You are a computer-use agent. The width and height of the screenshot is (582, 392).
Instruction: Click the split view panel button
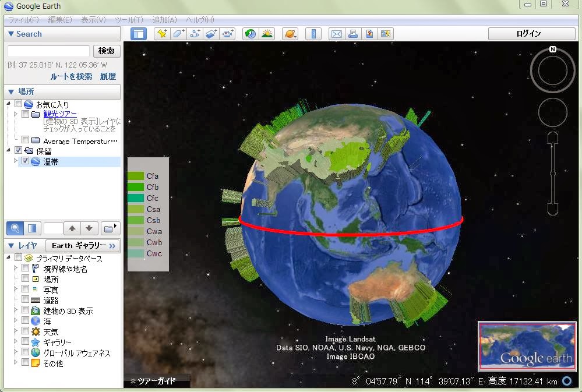32,228
